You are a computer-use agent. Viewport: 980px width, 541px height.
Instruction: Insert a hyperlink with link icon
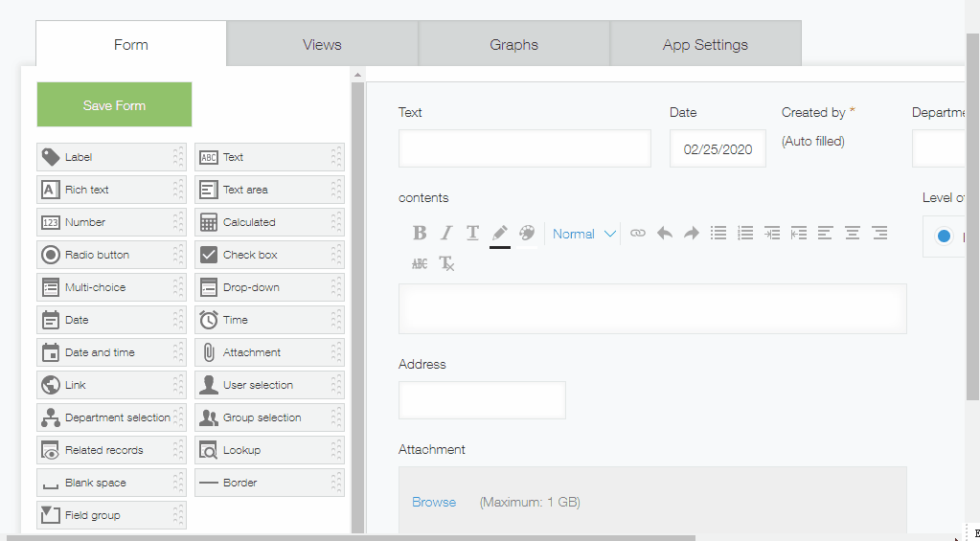(637, 234)
